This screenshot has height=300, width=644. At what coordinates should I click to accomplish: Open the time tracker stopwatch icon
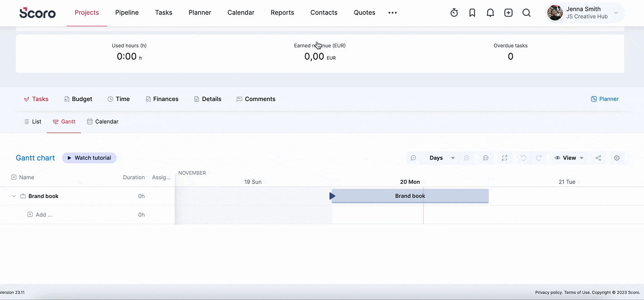point(454,13)
